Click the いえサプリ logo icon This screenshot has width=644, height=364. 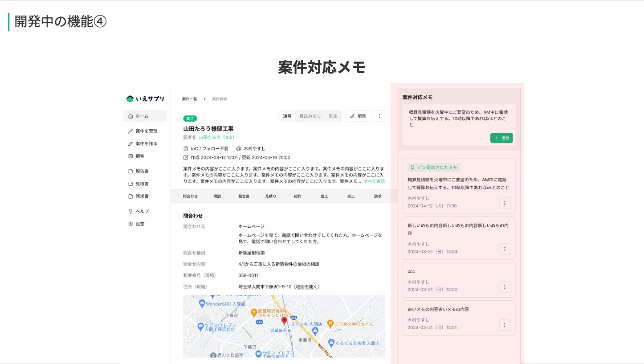130,99
